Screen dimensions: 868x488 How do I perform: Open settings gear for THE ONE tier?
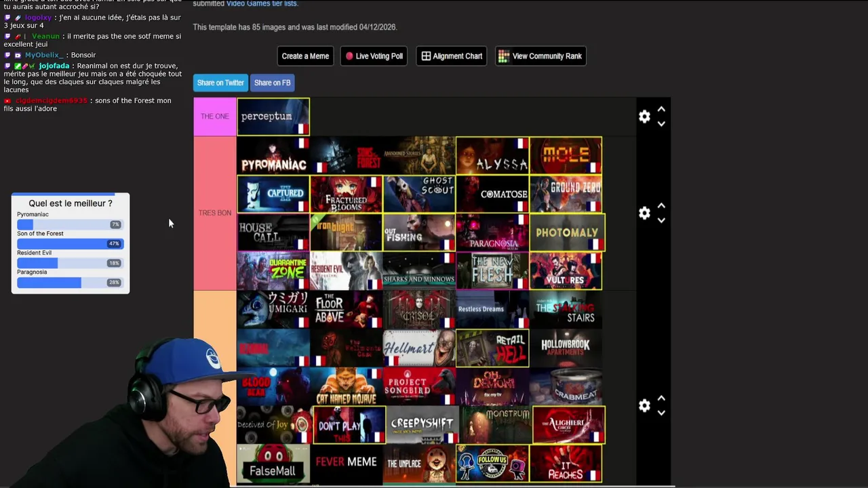click(644, 117)
